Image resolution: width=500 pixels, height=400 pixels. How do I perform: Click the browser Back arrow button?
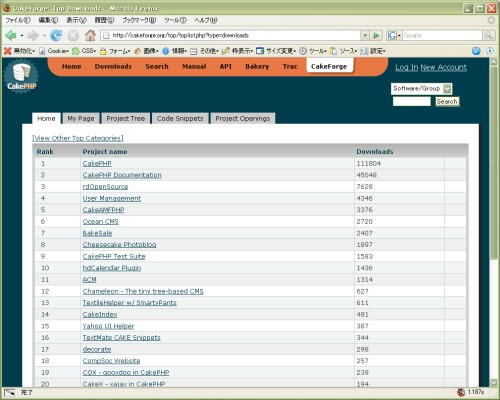11,35
